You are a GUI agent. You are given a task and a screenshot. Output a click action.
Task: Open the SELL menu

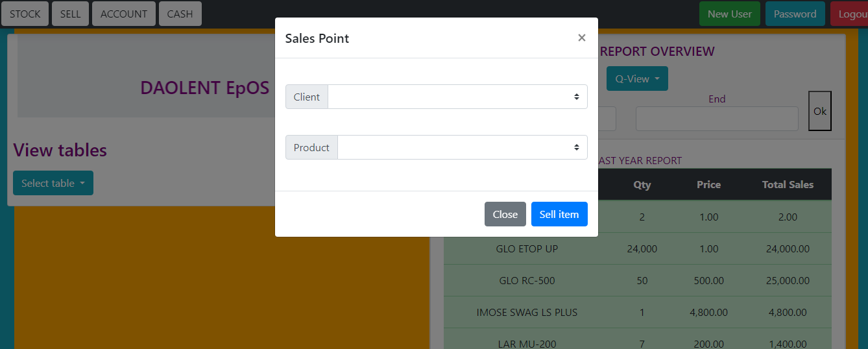(70, 14)
